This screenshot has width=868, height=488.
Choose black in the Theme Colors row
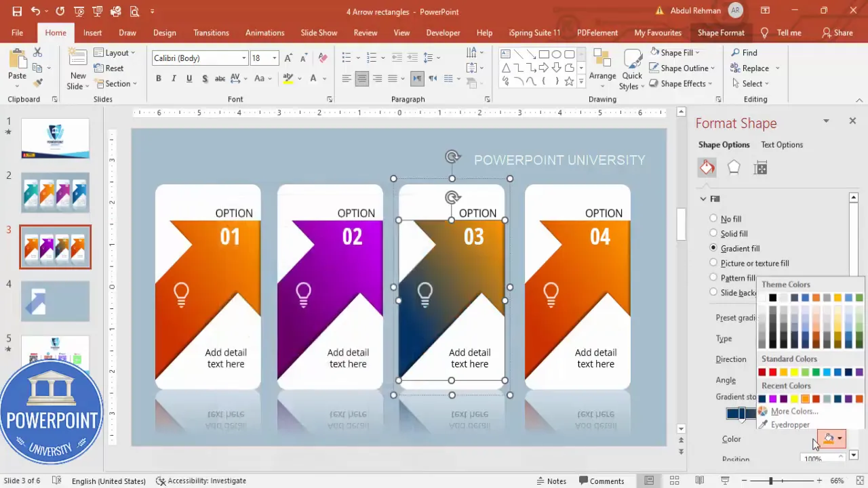click(x=772, y=298)
